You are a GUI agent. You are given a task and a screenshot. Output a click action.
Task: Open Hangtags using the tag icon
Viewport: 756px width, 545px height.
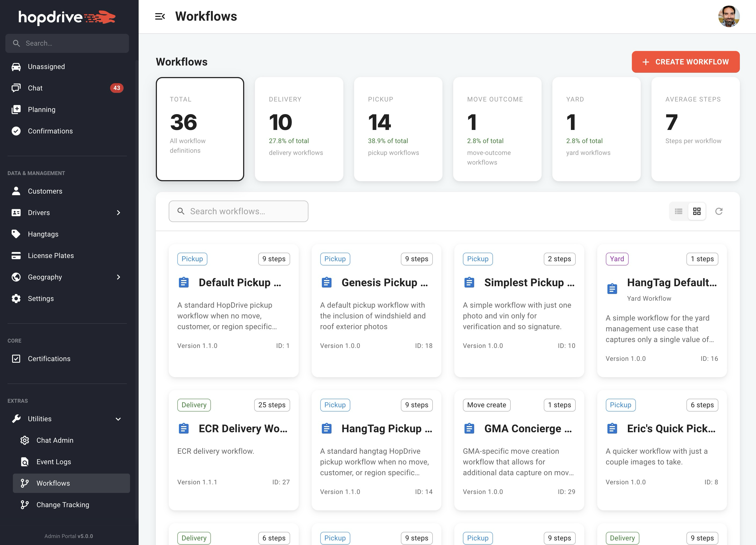click(16, 234)
